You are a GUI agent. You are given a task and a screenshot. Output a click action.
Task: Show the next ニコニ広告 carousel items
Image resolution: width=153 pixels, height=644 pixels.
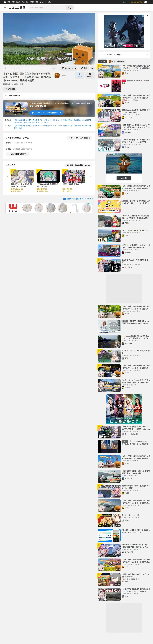pos(90,176)
